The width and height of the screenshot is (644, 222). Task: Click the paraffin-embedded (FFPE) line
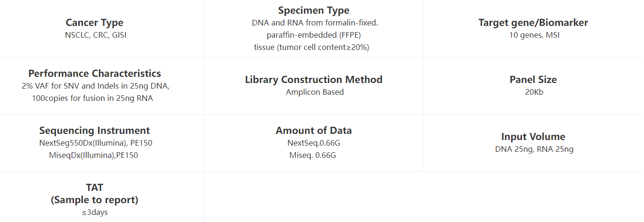coord(314,35)
